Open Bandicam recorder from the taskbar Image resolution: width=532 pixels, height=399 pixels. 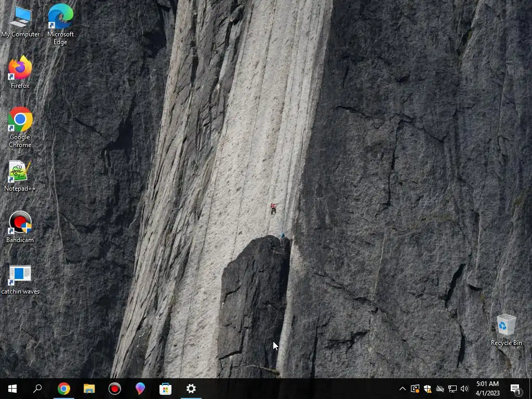point(115,389)
